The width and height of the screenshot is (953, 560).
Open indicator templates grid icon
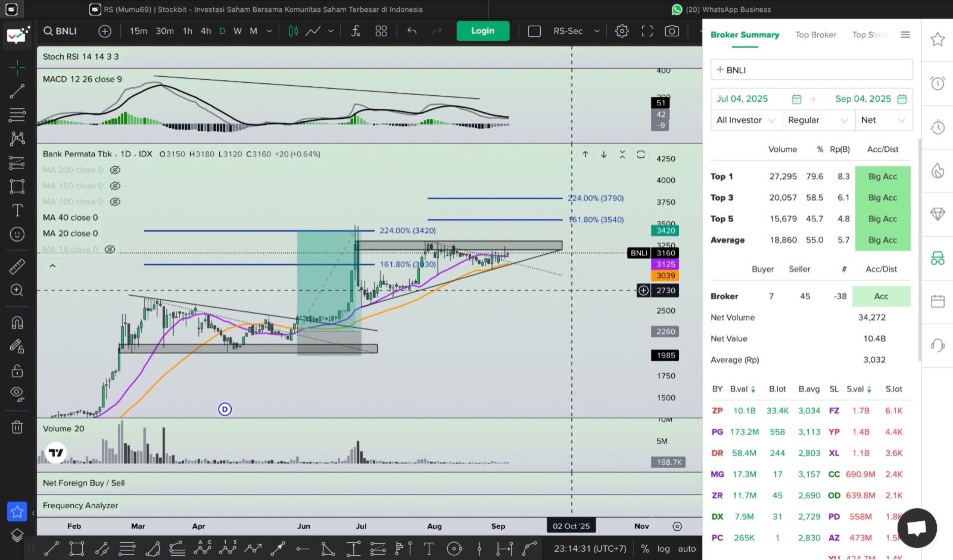click(x=381, y=31)
